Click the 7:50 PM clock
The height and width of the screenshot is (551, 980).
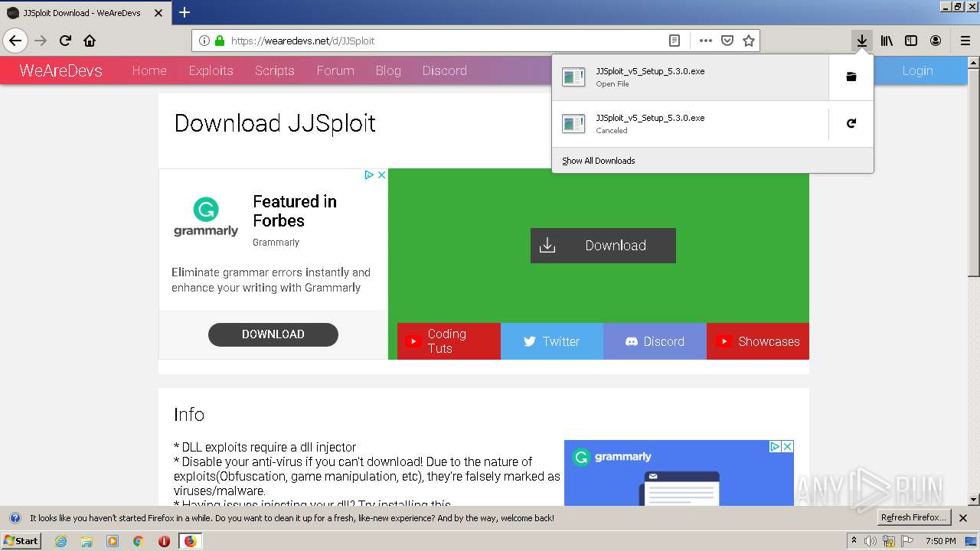[x=941, y=541]
